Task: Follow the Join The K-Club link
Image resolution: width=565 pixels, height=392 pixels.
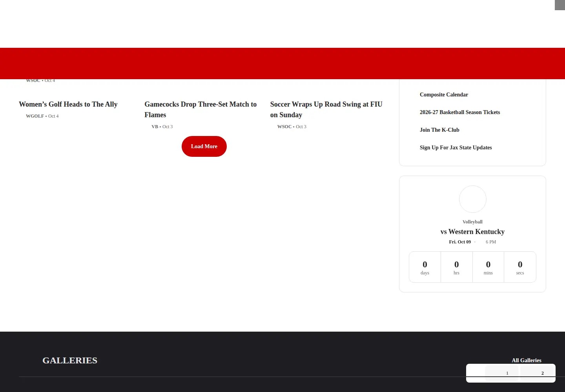Action: pos(439,130)
